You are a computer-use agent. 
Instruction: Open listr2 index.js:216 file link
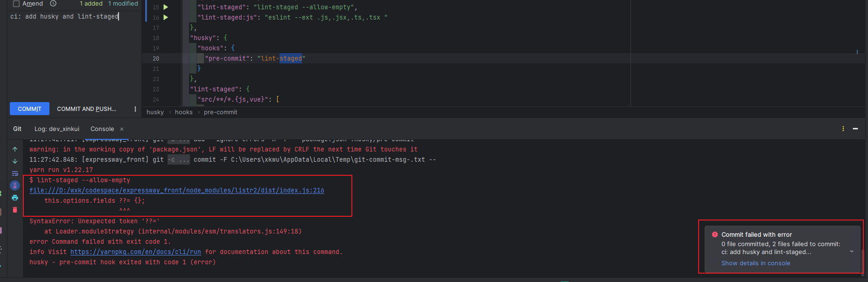point(176,190)
